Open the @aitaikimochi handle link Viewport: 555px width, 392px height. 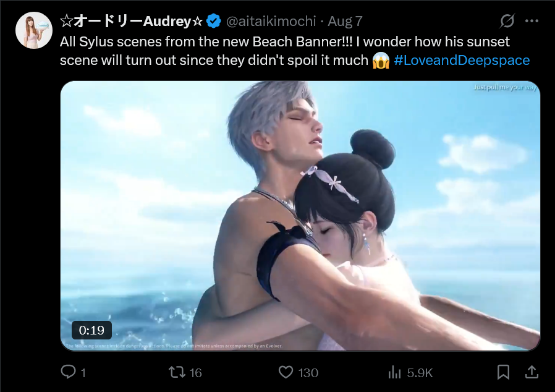(x=271, y=21)
